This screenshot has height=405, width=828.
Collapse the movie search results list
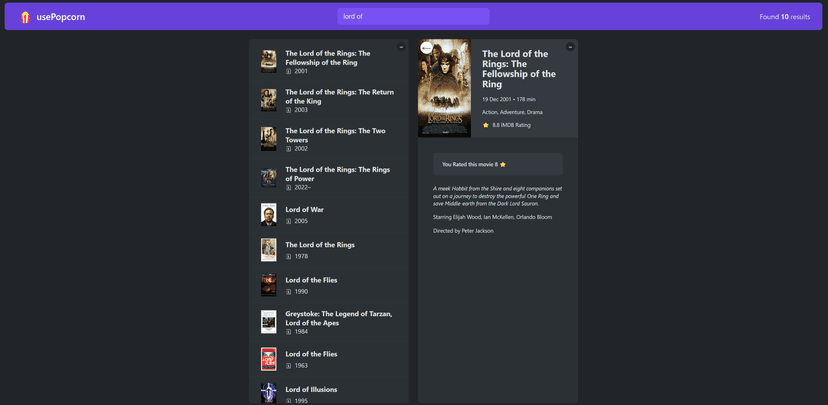(401, 47)
